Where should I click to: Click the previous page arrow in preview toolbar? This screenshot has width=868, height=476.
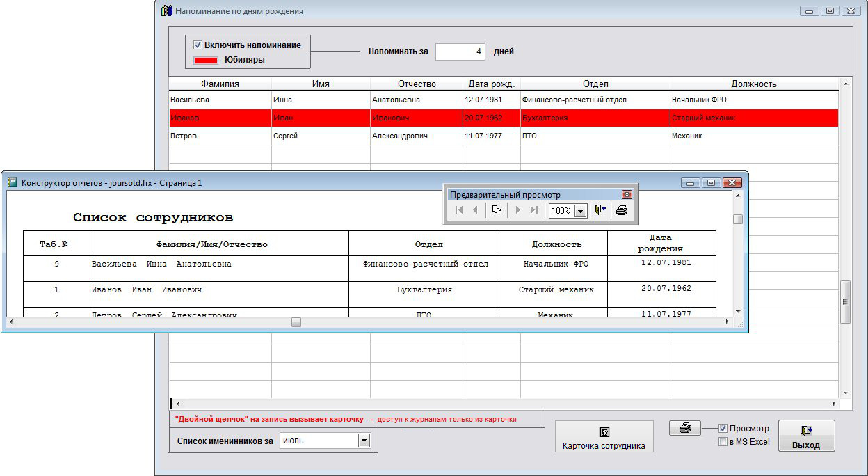coord(476,210)
